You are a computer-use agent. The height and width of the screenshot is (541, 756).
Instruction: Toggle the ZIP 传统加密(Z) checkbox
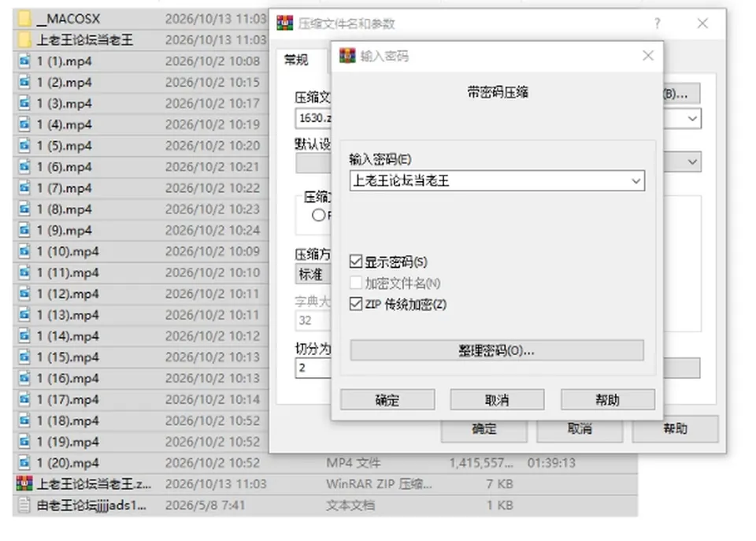pyautogui.click(x=356, y=304)
